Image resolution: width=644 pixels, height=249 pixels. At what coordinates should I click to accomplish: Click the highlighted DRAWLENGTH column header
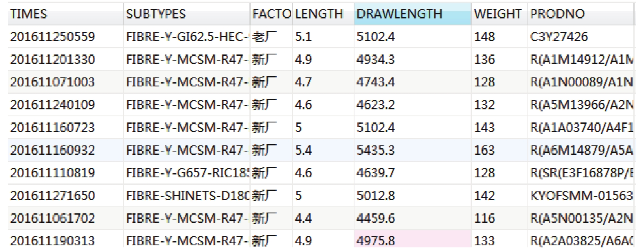[x=413, y=14]
